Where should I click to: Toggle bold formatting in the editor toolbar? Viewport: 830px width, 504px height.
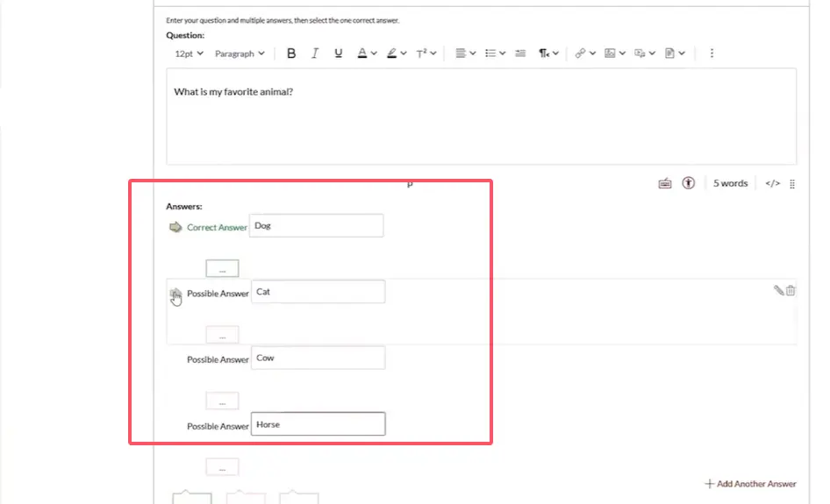pyautogui.click(x=291, y=53)
